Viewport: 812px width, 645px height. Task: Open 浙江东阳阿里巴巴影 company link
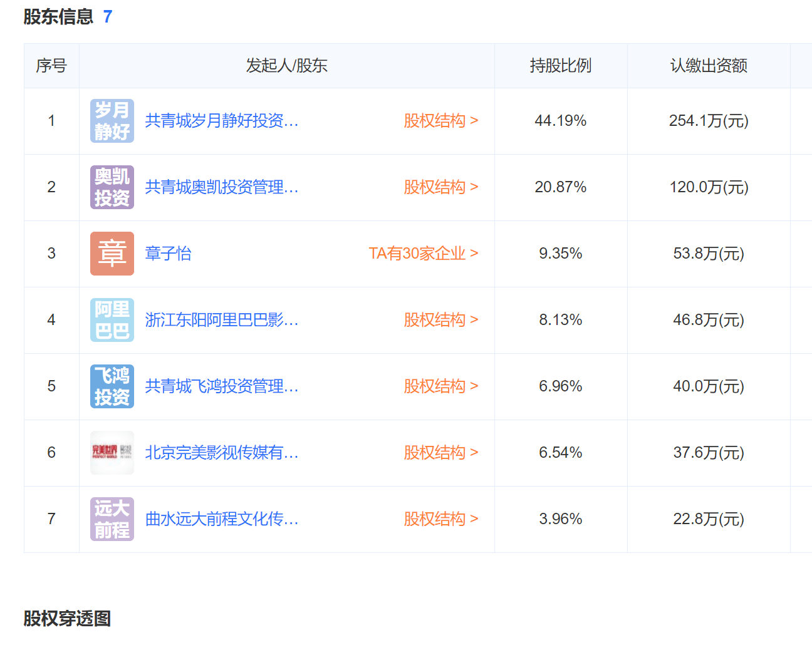(222, 320)
